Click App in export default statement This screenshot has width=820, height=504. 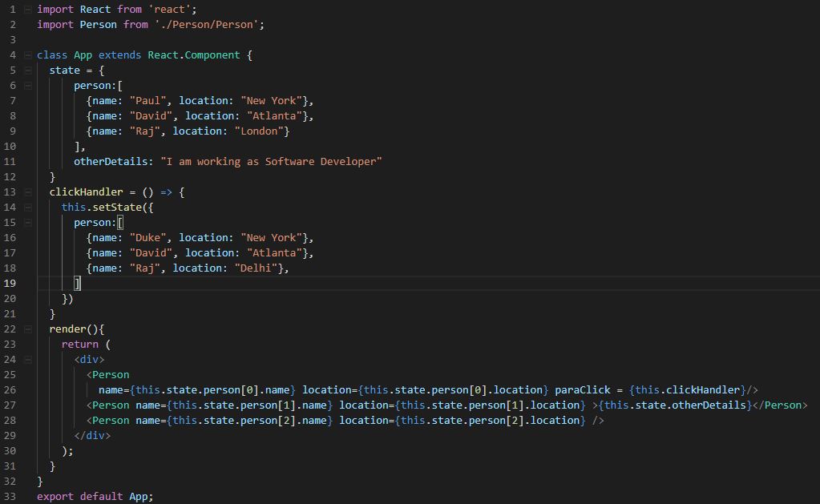click(x=138, y=497)
